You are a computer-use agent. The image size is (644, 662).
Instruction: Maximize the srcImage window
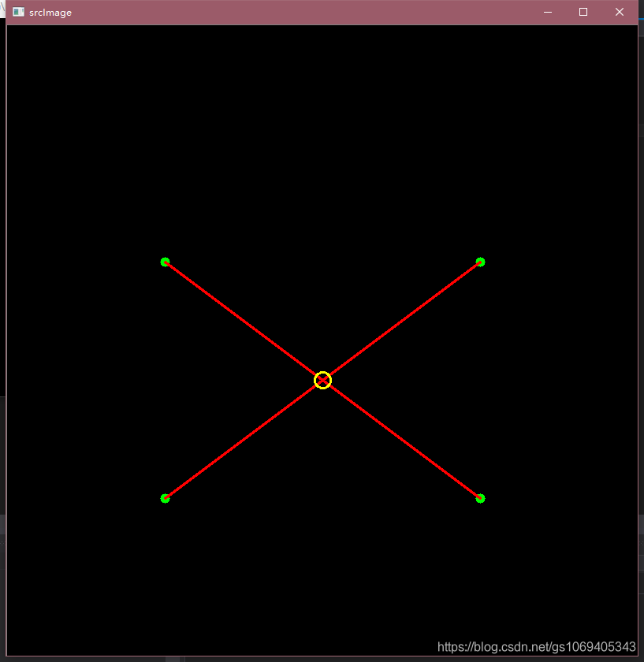click(x=583, y=12)
